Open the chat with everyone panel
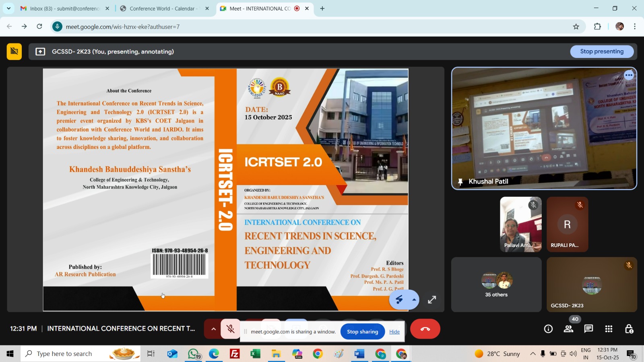The image size is (644, 362). [588, 329]
